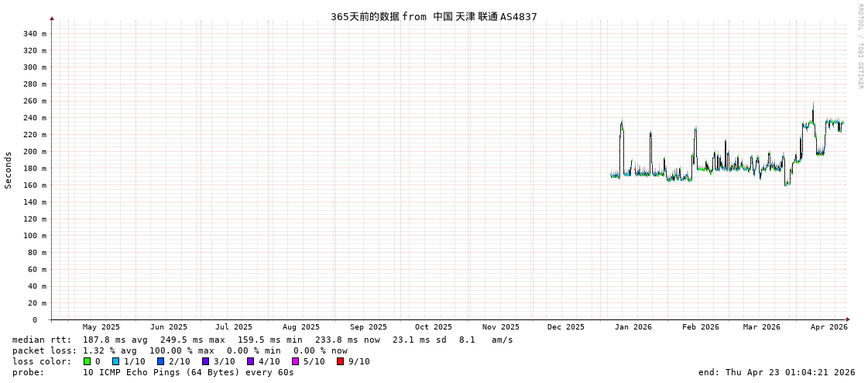
Task: Click the red 9/10 loss color swatch
Action: click(341, 361)
